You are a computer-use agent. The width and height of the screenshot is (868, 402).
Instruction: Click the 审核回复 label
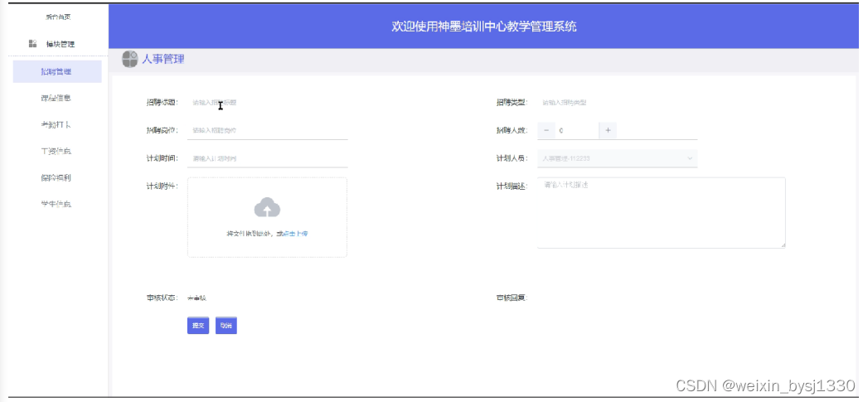tap(512, 298)
